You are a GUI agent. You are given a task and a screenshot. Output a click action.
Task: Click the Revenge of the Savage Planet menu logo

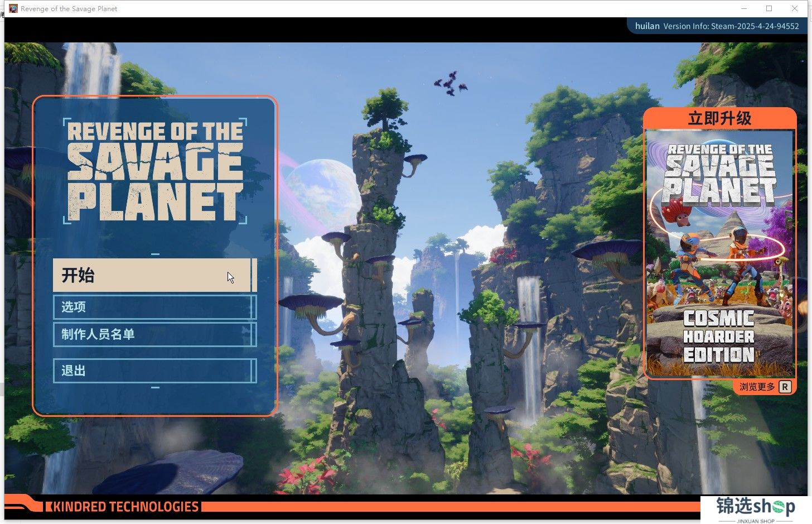(155, 171)
